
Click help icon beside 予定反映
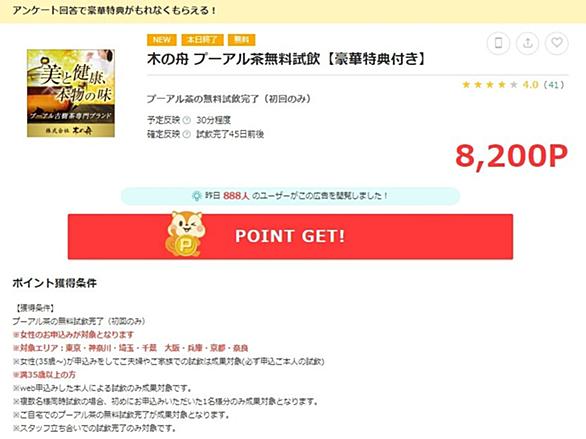(x=186, y=120)
